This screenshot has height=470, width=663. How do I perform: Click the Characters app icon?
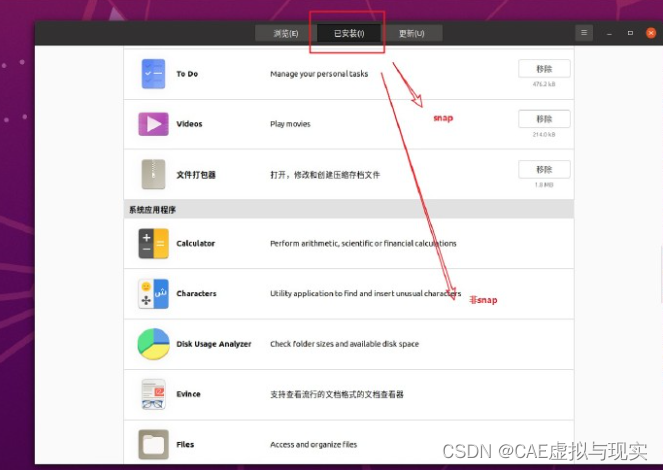pyautogui.click(x=153, y=293)
